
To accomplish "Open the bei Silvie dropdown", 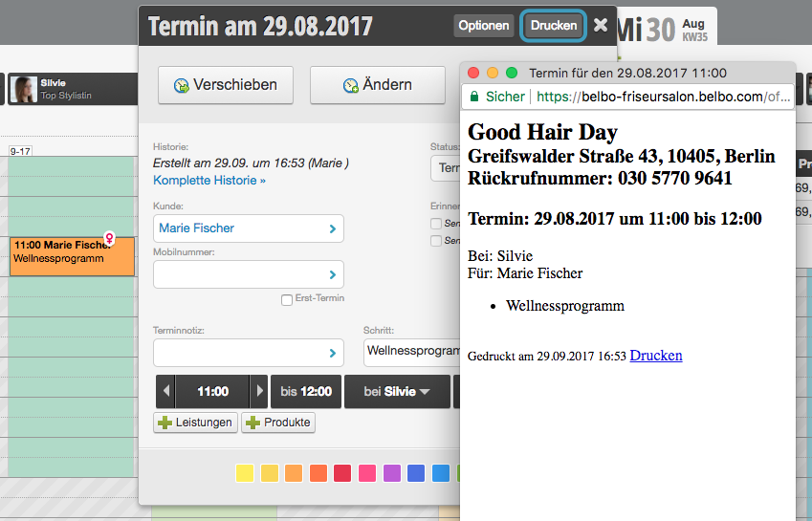I will [397, 392].
